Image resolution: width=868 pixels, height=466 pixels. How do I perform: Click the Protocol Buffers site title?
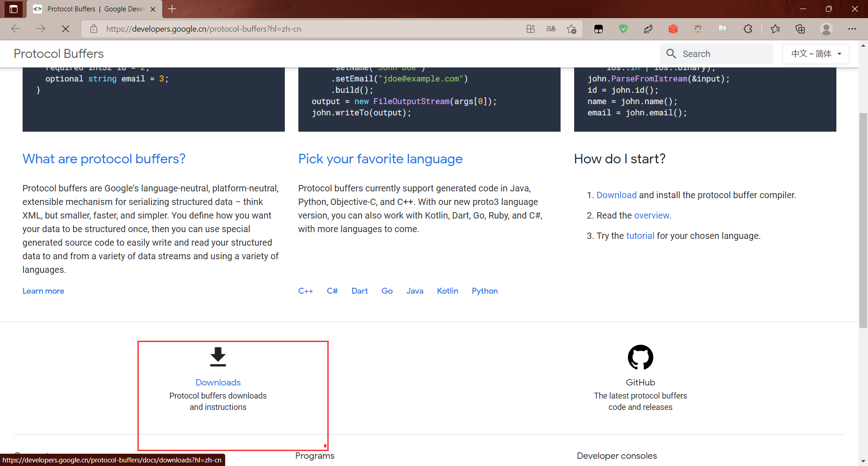(x=59, y=54)
